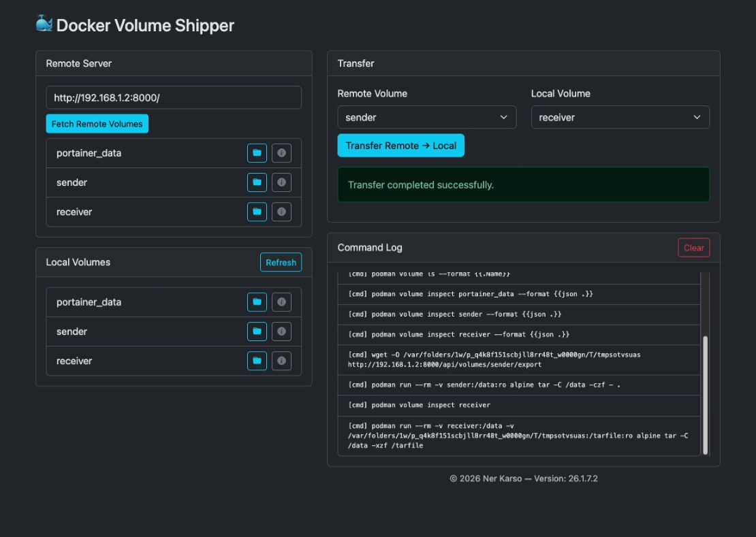This screenshot has width=756, height=537.
Task: Focus the remote server URL field
Action: point(174,97)
